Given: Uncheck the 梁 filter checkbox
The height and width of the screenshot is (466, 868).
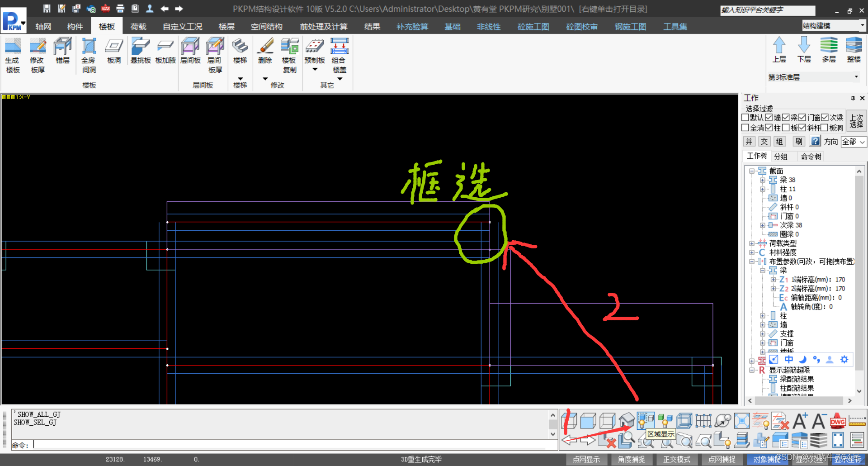Looking at the screenshot, I should pos(786,118).
